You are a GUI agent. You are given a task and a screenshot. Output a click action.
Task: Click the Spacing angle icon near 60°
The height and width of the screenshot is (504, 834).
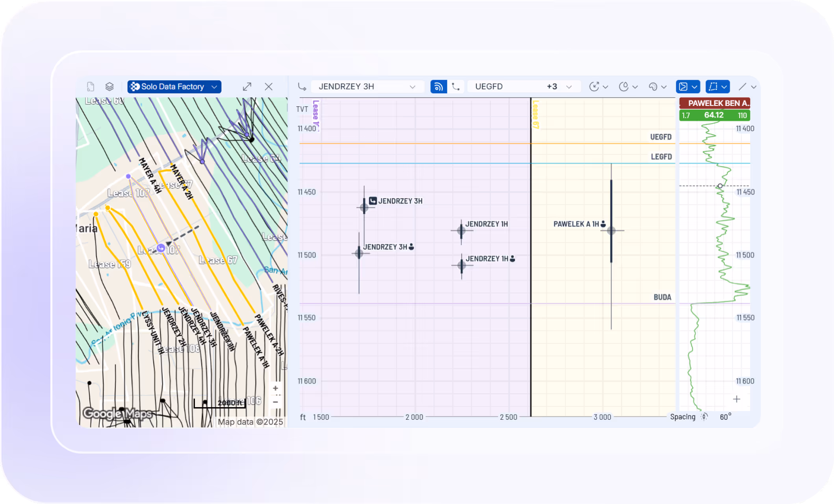[704, 417]
